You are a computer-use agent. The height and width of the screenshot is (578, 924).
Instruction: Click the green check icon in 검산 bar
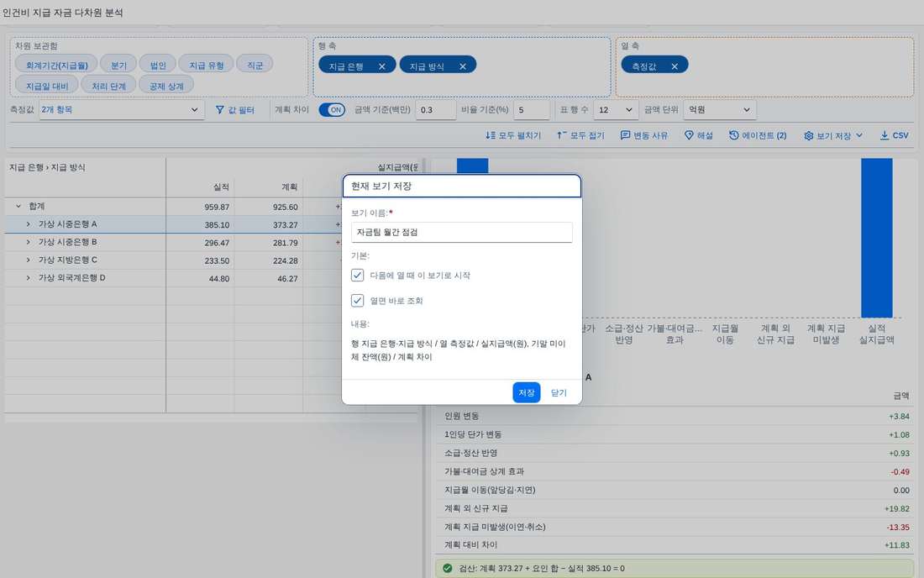447,568
